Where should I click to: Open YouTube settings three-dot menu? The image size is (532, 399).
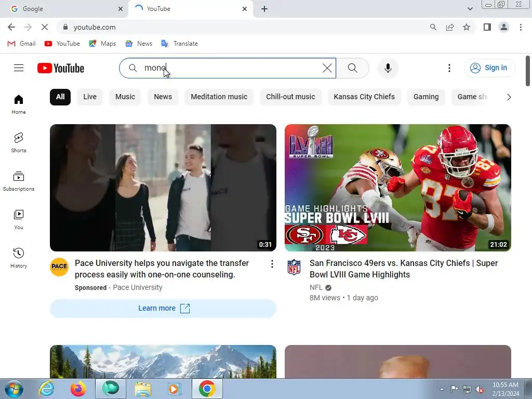pyautogui.click(x=449, y=68)
